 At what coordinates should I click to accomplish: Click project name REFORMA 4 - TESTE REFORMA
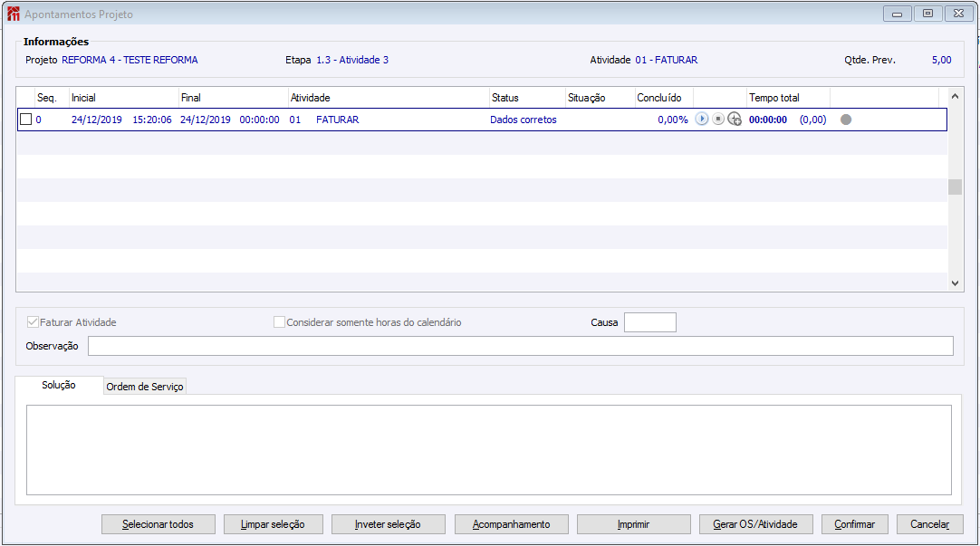pos(130,60)
